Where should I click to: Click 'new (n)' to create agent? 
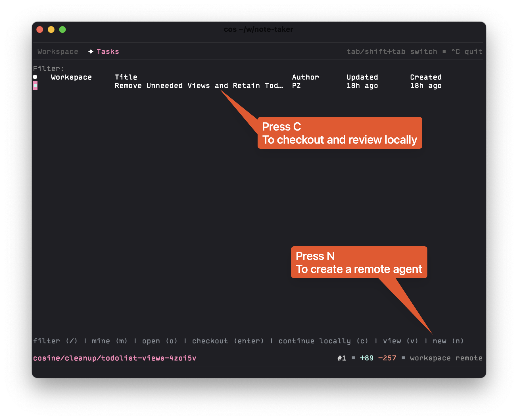[x=448, y=341]
